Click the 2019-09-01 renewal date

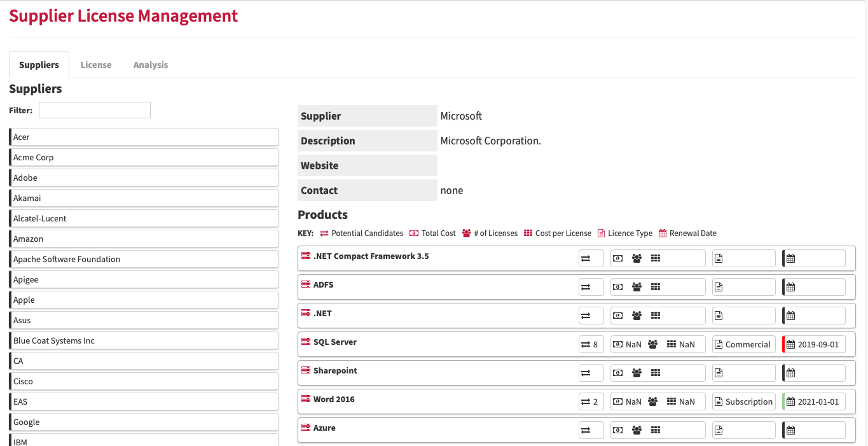click(x=818, y=345)
